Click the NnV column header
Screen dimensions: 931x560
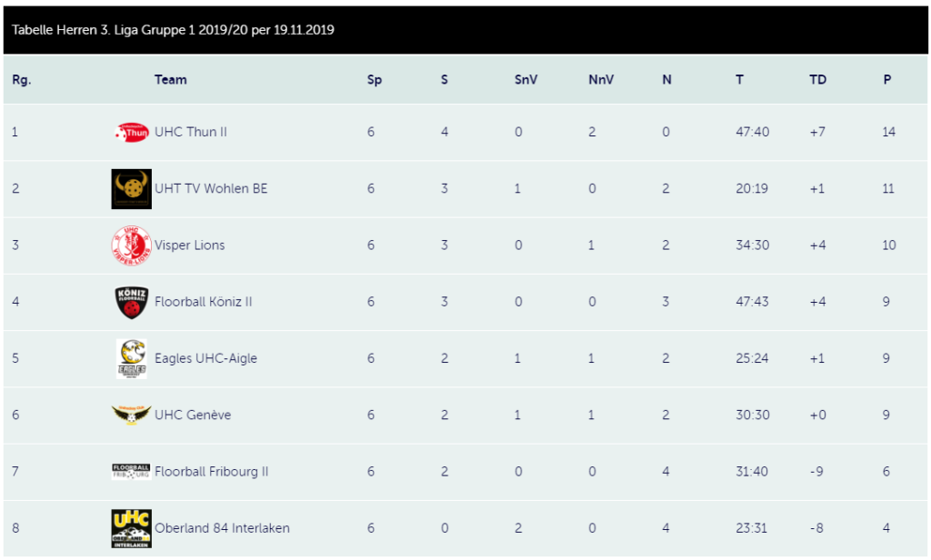click(601, 80)
